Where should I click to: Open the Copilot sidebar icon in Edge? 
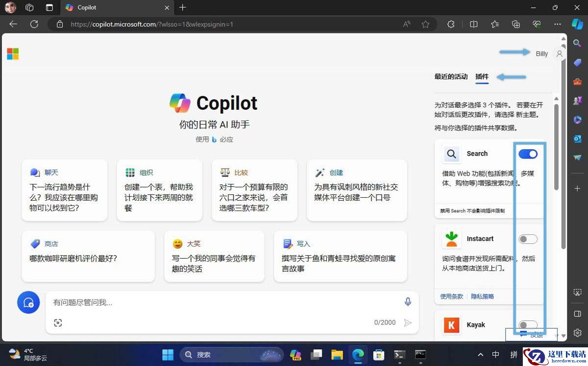[x=577, y=24]
